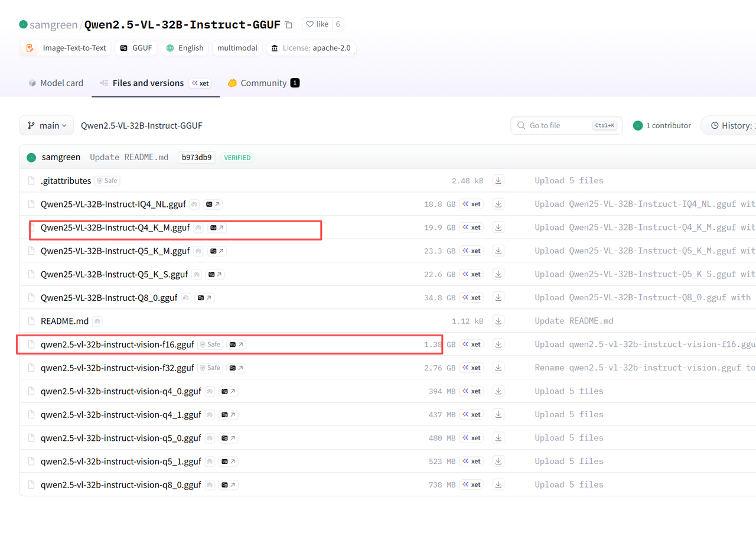
Task: Open GGUF viewer for Q4_K_M file
Action: [216, 228]
